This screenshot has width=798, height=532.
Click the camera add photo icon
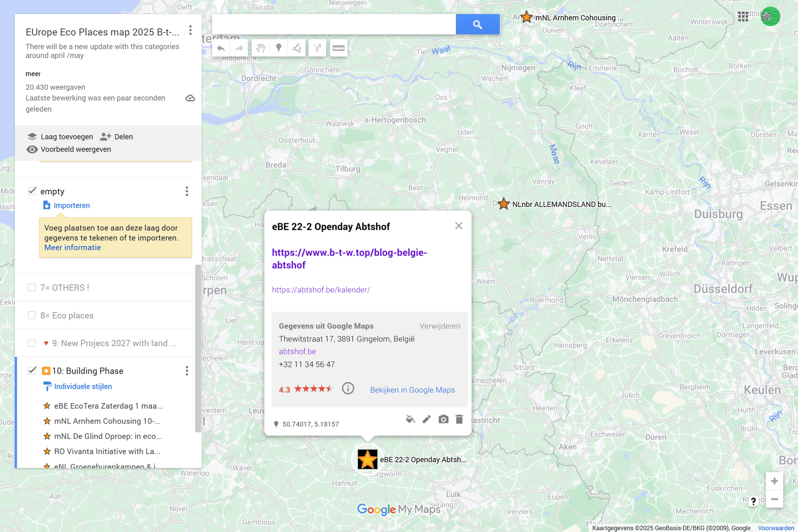(x=443, y=419)
